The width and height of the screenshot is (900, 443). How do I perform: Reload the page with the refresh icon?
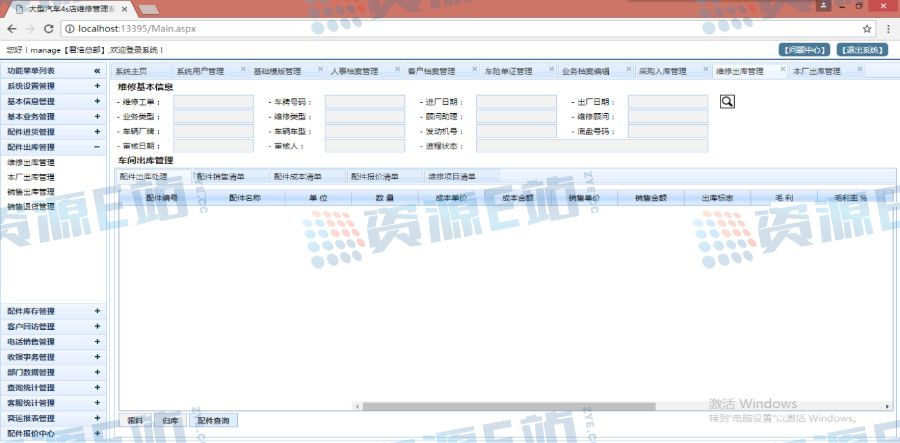[x=52, y=29]
